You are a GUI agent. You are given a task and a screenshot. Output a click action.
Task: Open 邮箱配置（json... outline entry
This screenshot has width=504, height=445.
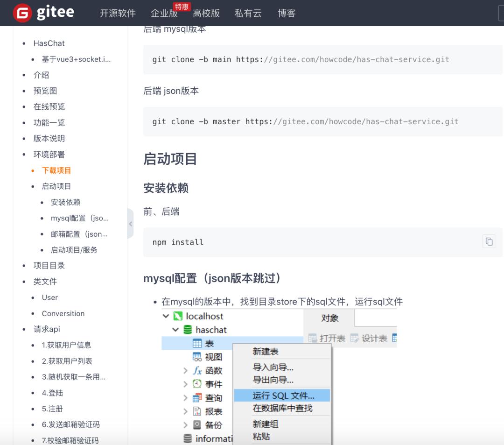pos(79,234)
